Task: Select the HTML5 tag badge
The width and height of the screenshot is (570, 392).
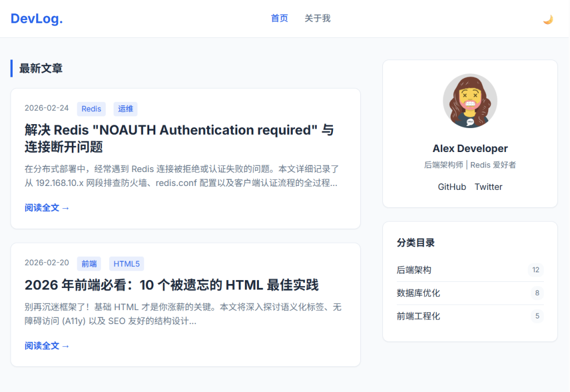Action: (126, 263)
